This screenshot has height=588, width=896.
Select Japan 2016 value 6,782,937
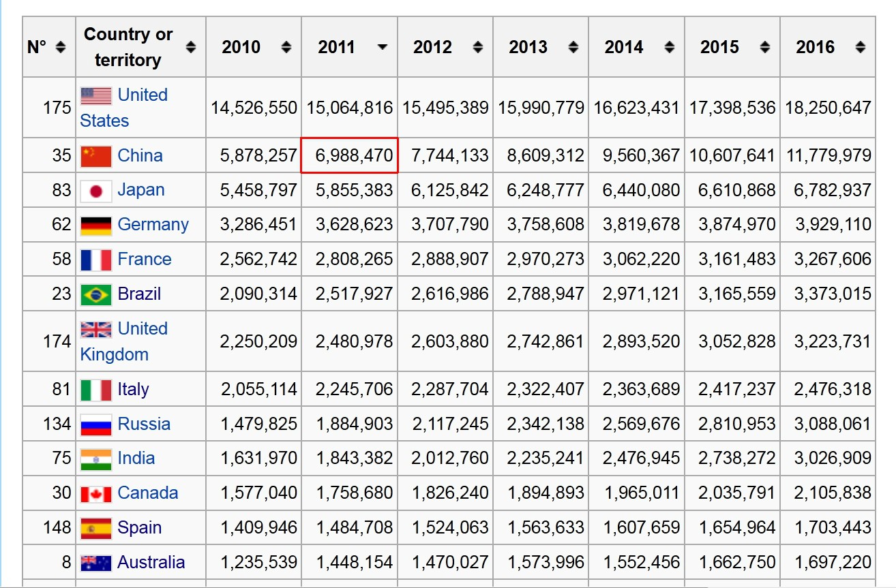(x=833, y=190)
